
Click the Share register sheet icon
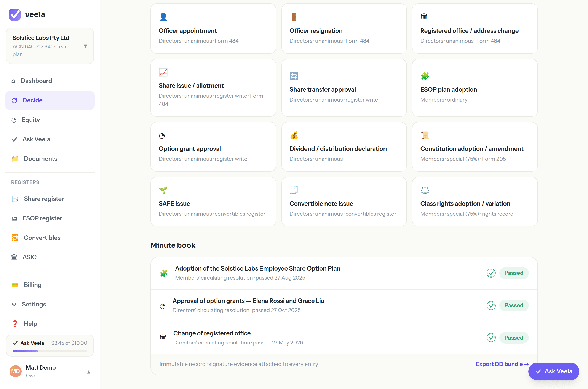tap(15, 199)
